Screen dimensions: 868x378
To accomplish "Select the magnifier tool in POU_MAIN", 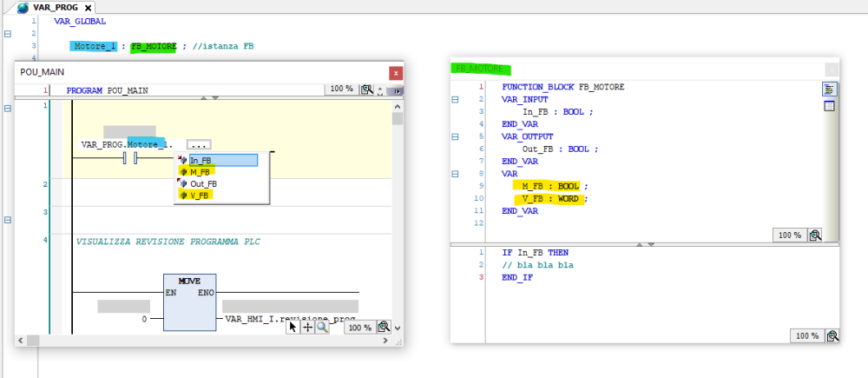I will coord(322,328).
